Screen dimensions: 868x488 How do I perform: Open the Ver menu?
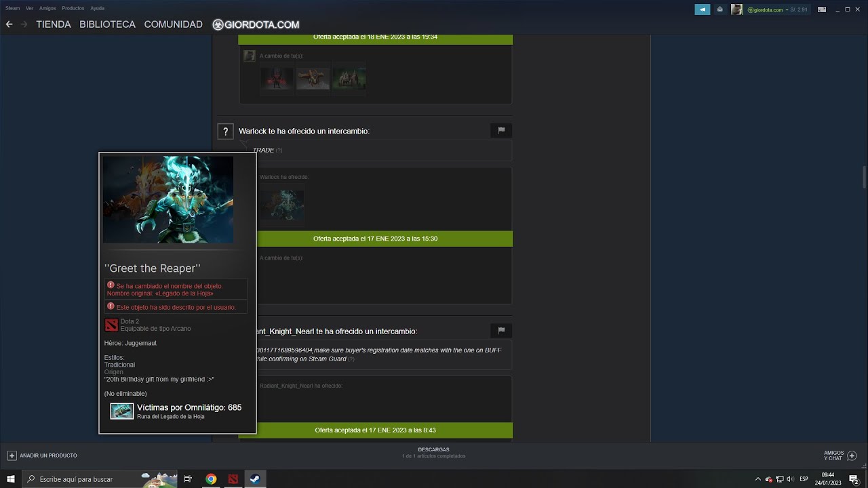(x=29, y=8)
